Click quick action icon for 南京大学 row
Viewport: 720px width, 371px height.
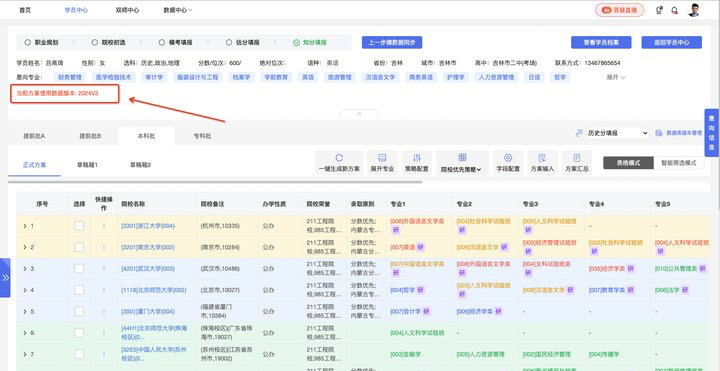pos(103,247)
